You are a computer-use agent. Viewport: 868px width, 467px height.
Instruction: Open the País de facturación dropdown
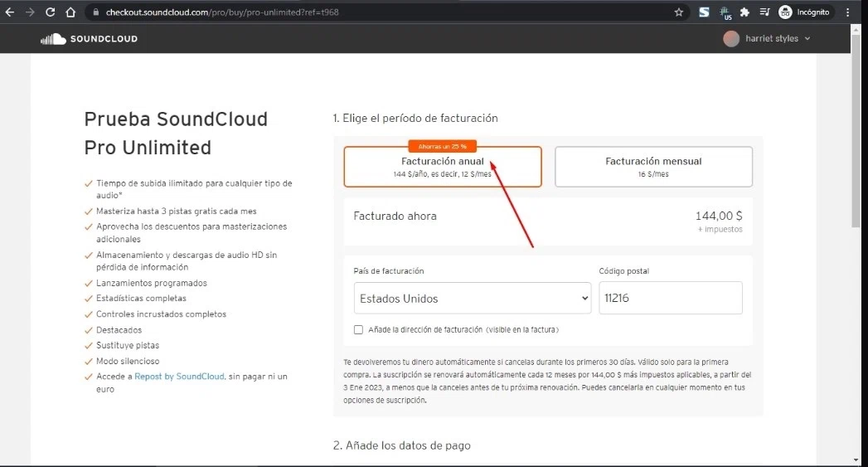click(473, 298)
